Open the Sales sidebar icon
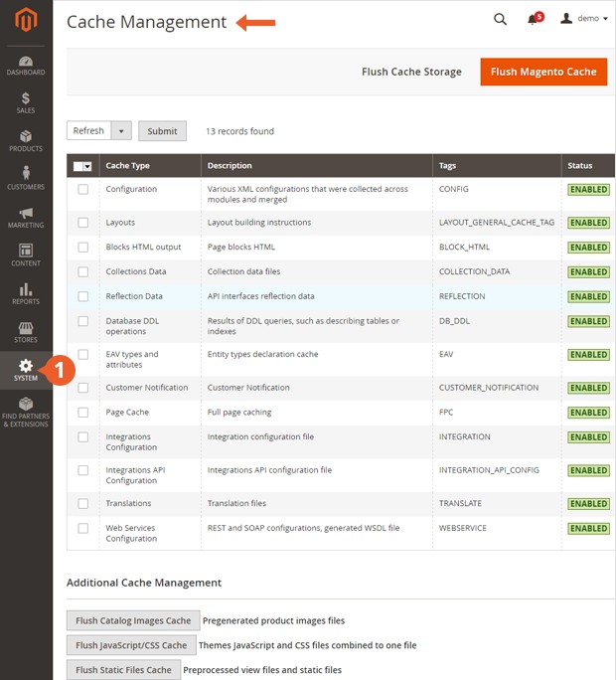This screenshot has width=616, height=680. click(x=26, y=103)
